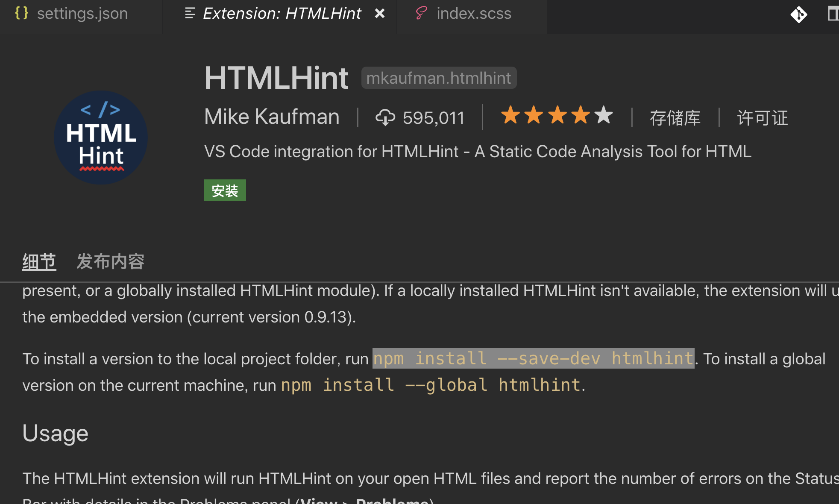Select the 发布内容 changelog tab
Screen dimensions: 839x504
pos(111,262)
